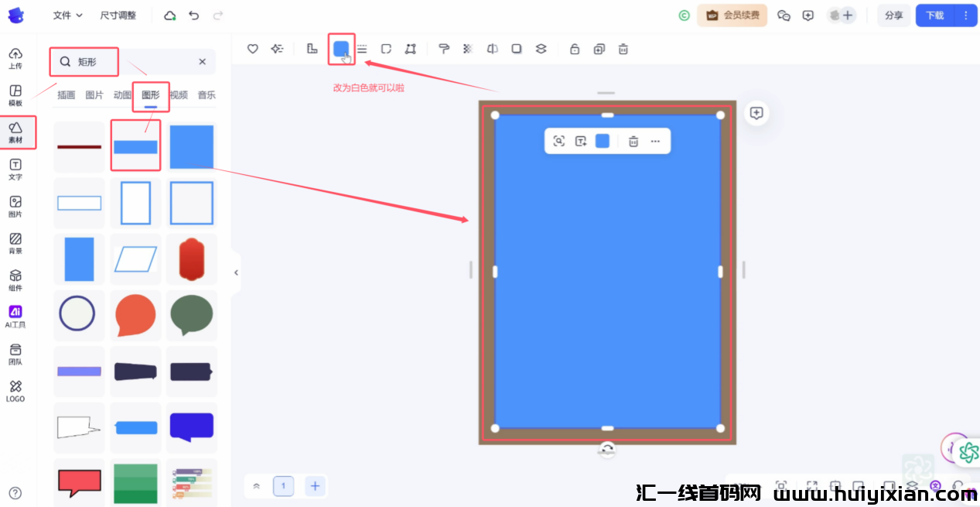Click the format painter roller icon
The height and width of the screenshot is (507, 980).
click(x=444, y=49)
